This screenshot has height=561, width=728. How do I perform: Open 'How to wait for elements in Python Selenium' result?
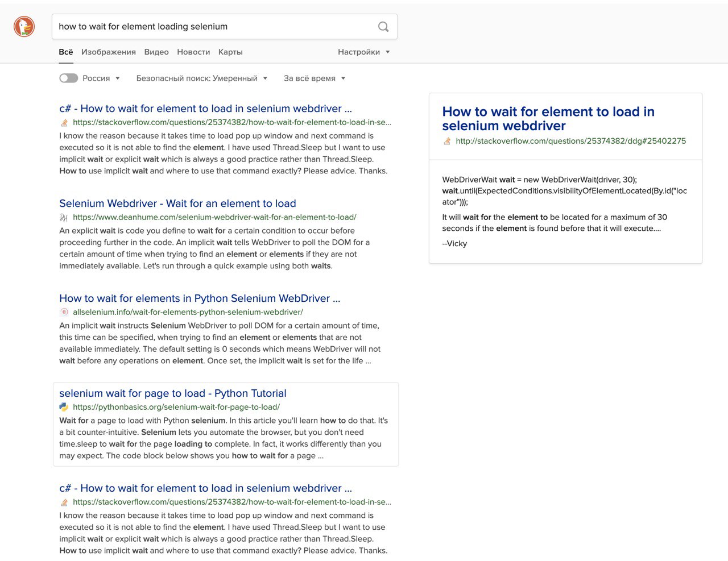click(200, 298)
